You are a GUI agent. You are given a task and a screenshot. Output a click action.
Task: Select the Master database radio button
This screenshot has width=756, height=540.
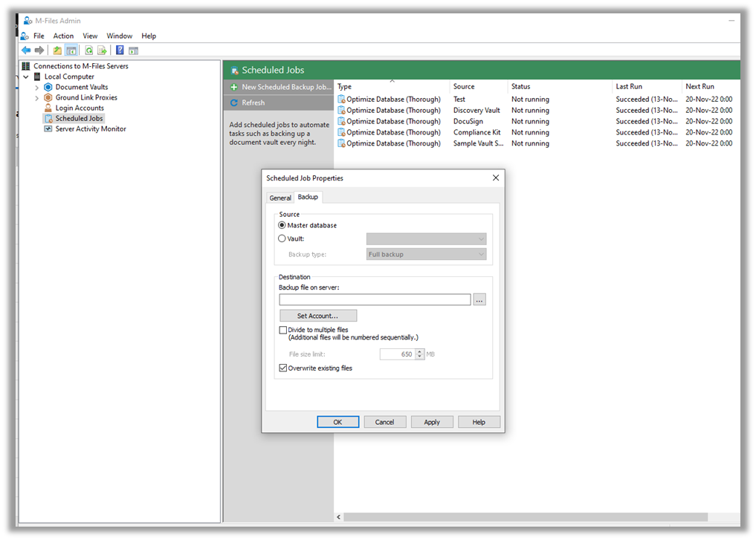coord(282,225)
